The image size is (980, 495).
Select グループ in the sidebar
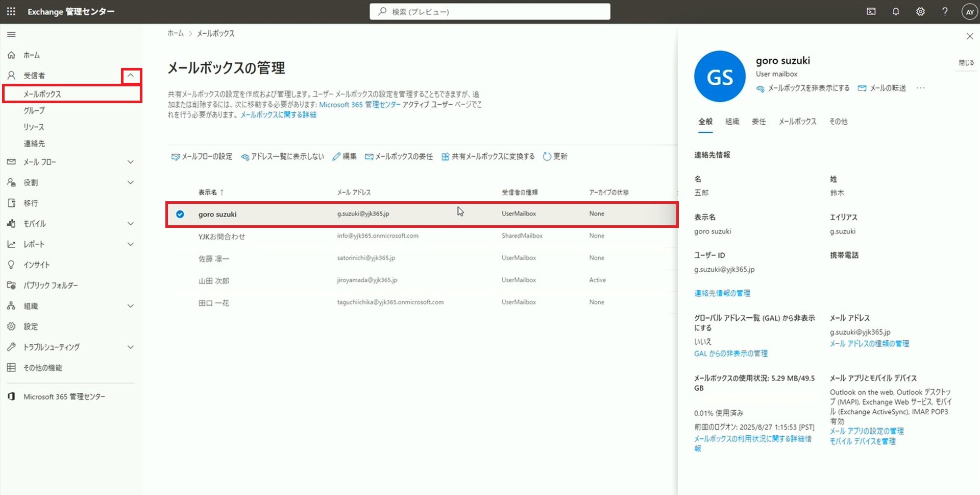point(34,110)
